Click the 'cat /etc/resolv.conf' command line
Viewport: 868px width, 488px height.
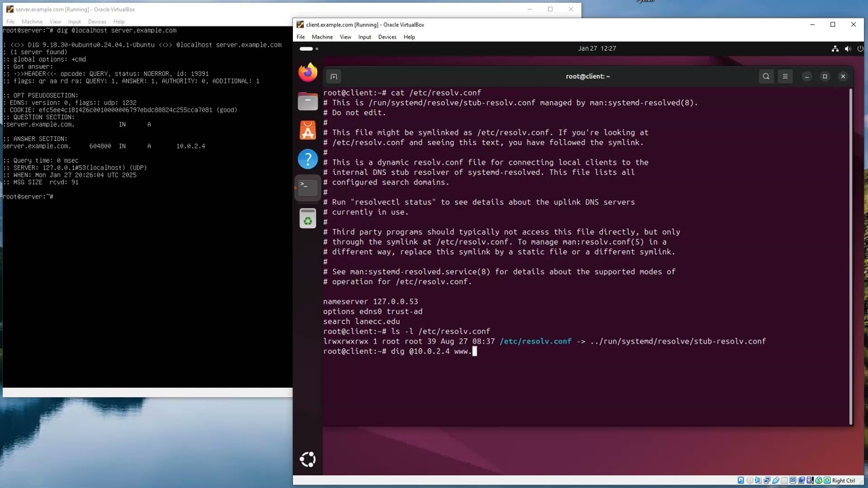402,93
